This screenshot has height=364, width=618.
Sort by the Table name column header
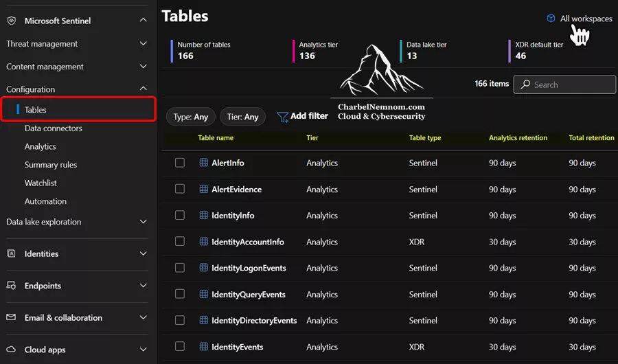216,137
